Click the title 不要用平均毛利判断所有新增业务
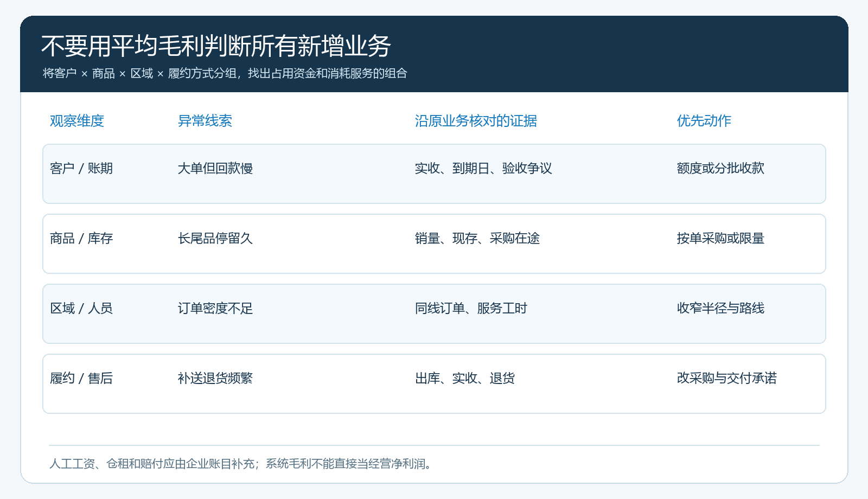The height and width of the screenshot is (499, 868). [x=216, y=46]
